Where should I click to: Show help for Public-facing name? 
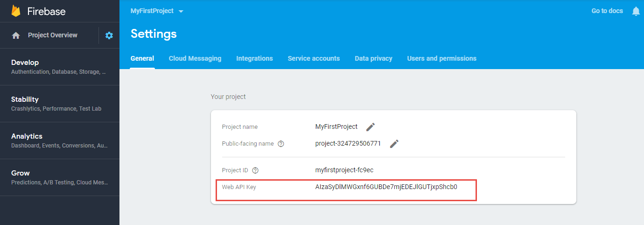pyautogui.click(x=281, y=144)
